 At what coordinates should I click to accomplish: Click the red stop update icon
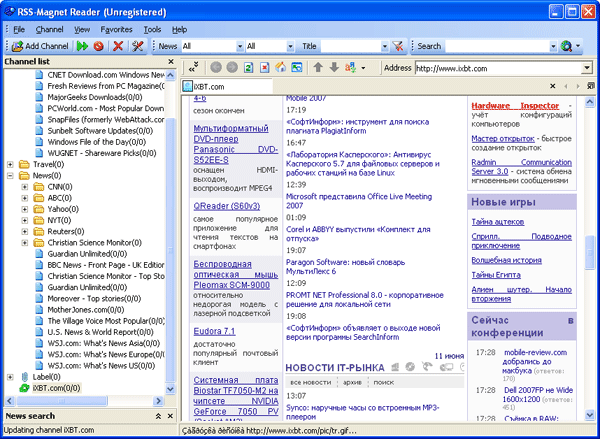[x=98, y=46]
